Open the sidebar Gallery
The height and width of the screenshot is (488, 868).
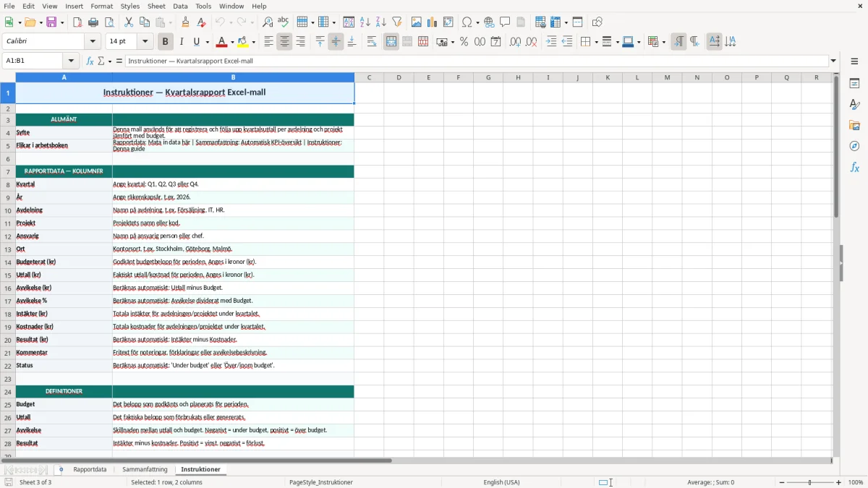(x=854, y=126)
